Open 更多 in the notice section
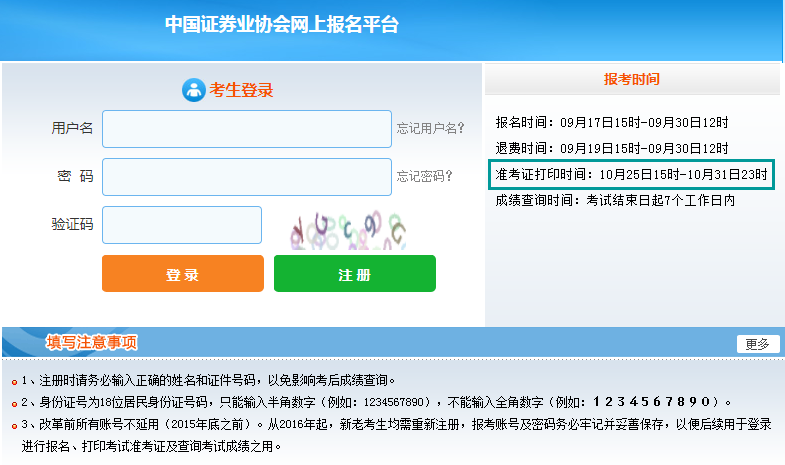 [757, 344]
